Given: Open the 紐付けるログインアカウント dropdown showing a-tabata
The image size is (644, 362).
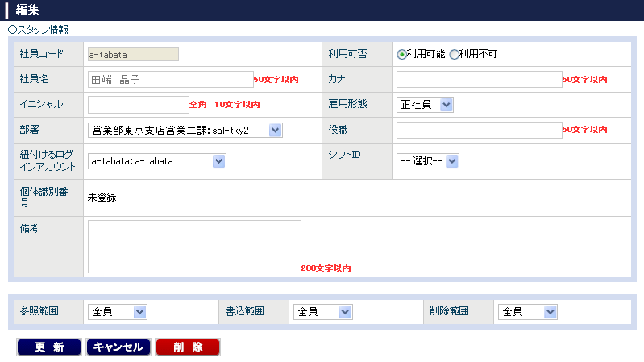Looking at the screenshot, I should pos(157,161).
